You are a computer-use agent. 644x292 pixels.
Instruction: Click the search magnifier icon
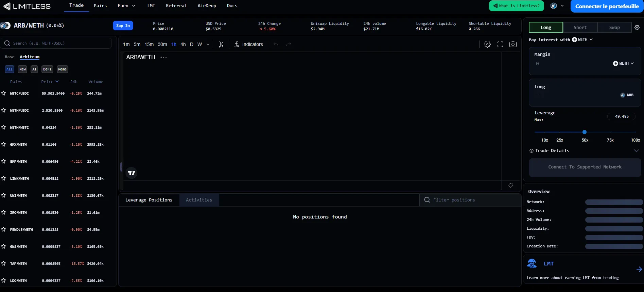point(7,43)
